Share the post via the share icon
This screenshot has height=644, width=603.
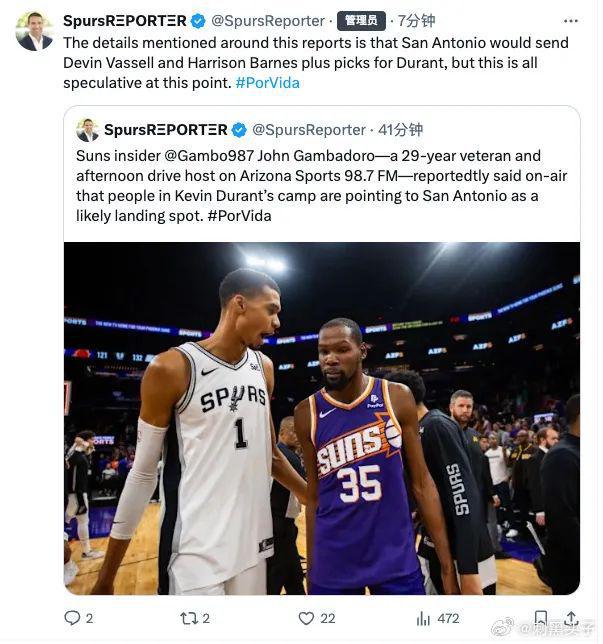click(571, 618)
